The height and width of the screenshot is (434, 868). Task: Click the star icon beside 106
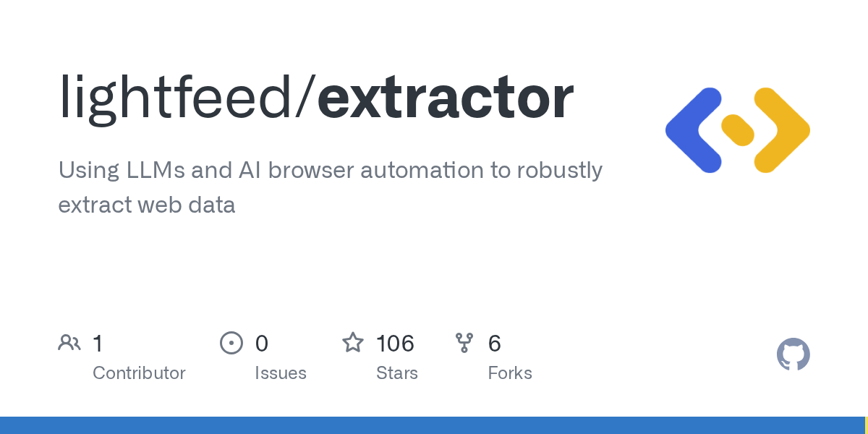click(x=353, y=343)
